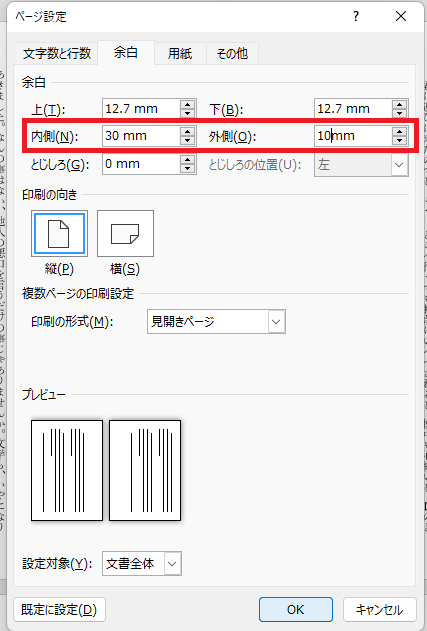Viewport: 427px width, 631px height.
Task: Increase the 上(T) margin with up arrow
Action: pos(188,105)
